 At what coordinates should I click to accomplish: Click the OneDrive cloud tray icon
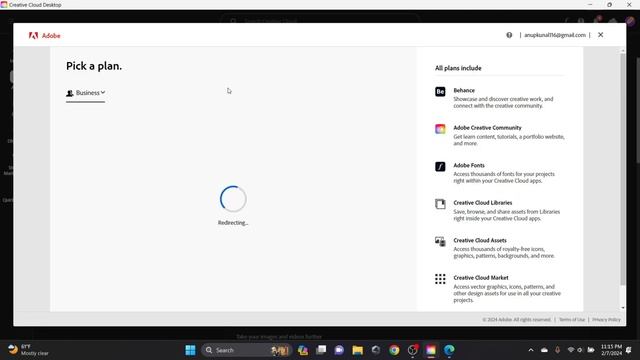(544, 350)
